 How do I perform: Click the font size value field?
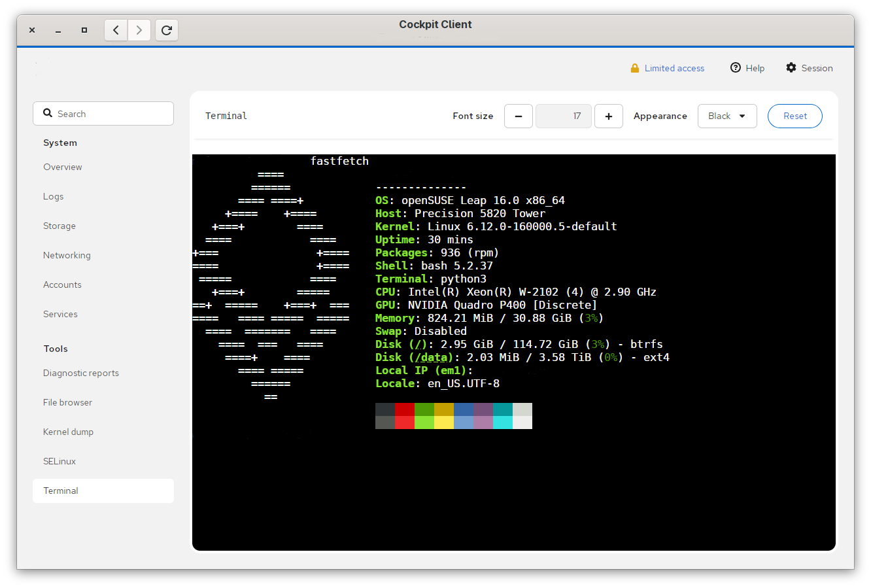pyautogui.click(x=563, y=116)
